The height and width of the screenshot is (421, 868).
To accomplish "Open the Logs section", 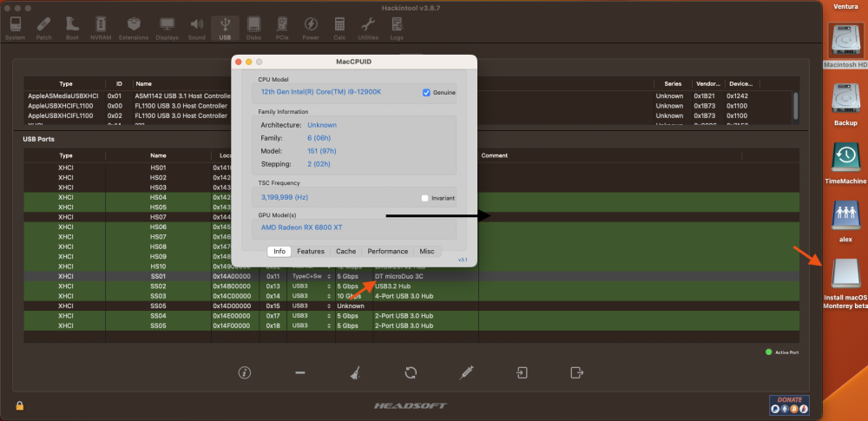I will pos(397,29).
